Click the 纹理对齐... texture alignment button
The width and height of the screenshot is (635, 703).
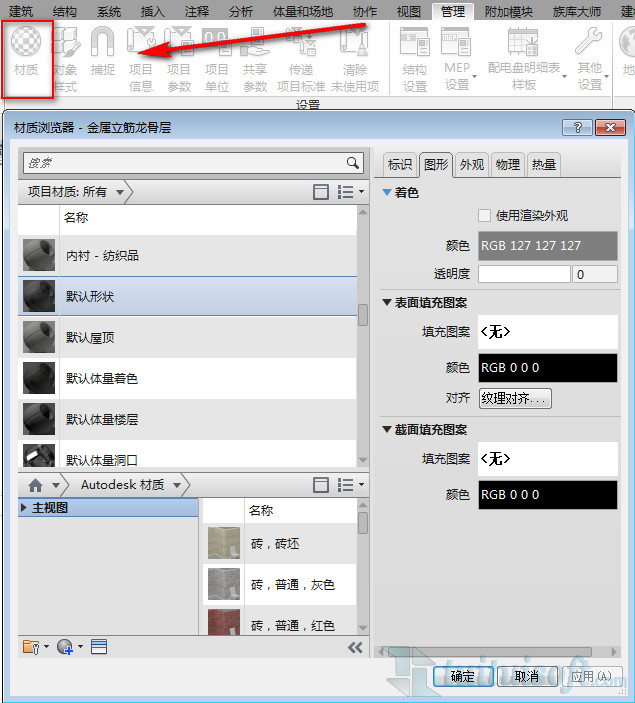(515, 398)
